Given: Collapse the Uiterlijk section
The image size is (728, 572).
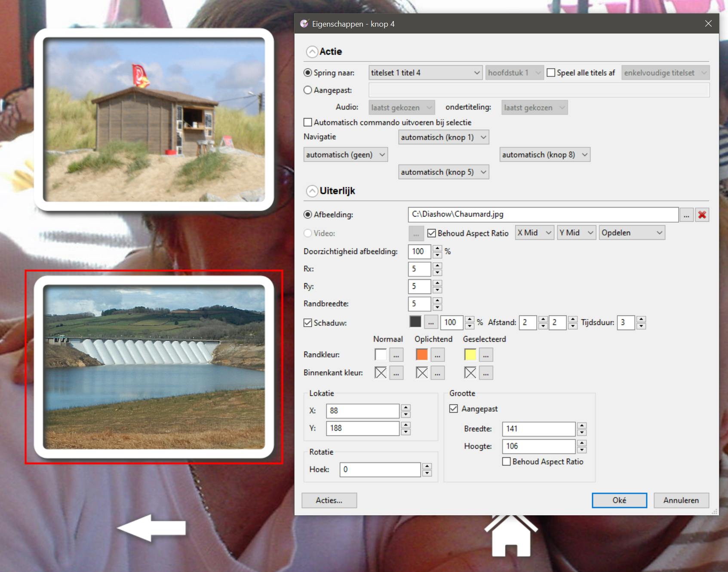Looking at the screenshot, I should tap(312, 191).
